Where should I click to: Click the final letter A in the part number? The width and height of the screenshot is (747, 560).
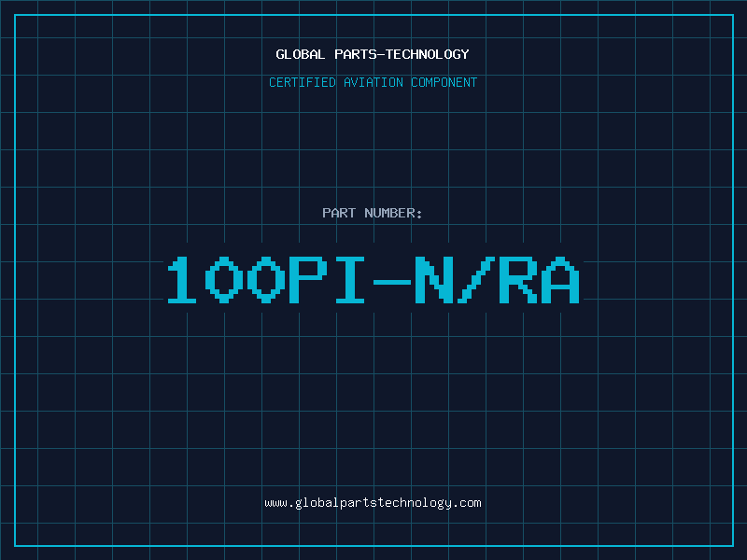tap(559, 281)
